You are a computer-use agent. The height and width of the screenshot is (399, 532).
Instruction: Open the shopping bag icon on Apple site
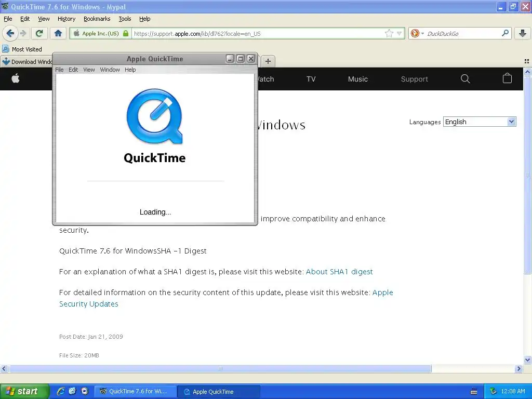click(x=507, y=78)
